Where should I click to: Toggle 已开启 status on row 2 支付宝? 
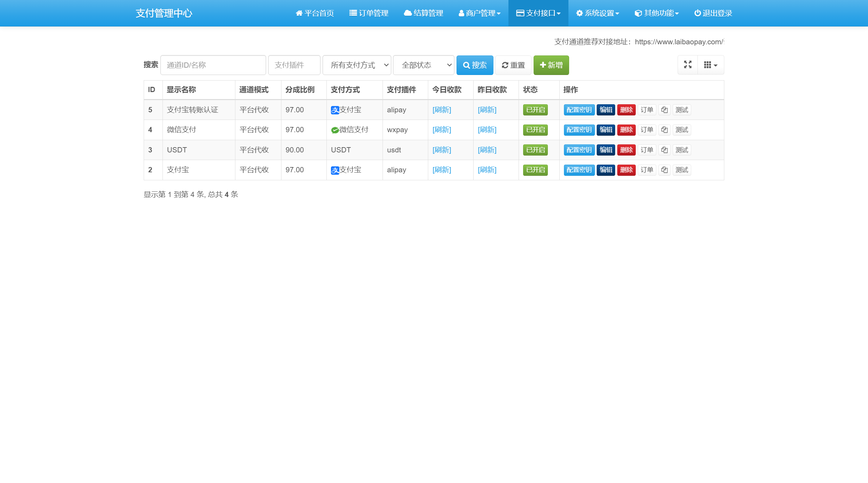coord(535,170)
